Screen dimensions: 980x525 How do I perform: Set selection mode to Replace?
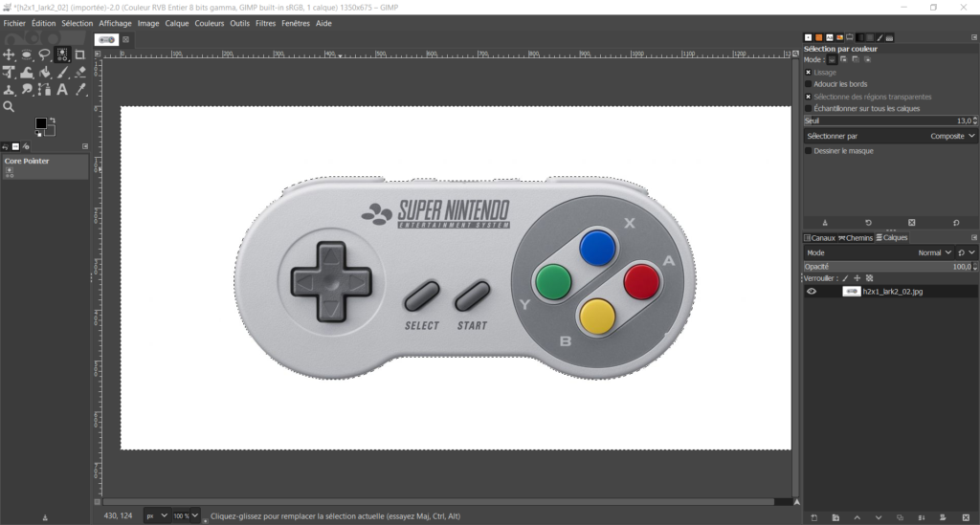[832, 60]
